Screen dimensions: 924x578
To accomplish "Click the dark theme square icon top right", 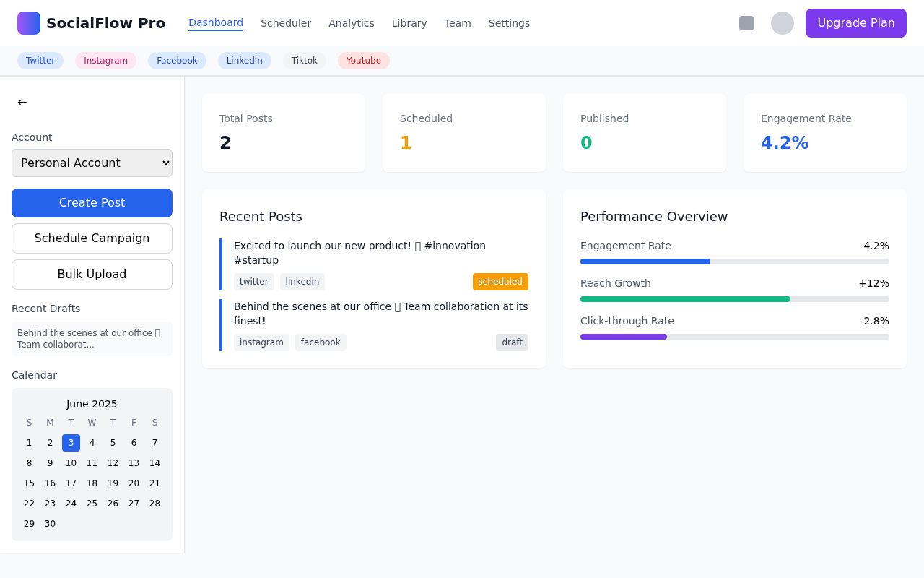I will click(x=746, y=22).
